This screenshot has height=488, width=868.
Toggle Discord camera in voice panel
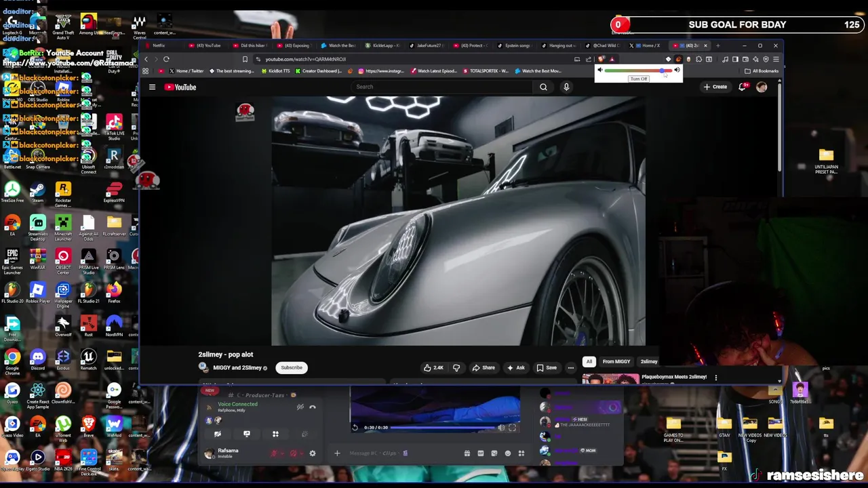coord(218,434)
